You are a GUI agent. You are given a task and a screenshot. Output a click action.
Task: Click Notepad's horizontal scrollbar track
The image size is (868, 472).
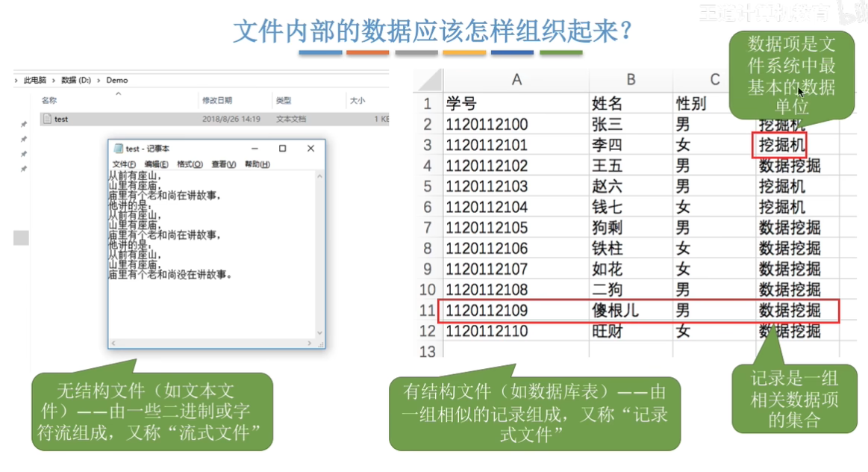point(211,343)
